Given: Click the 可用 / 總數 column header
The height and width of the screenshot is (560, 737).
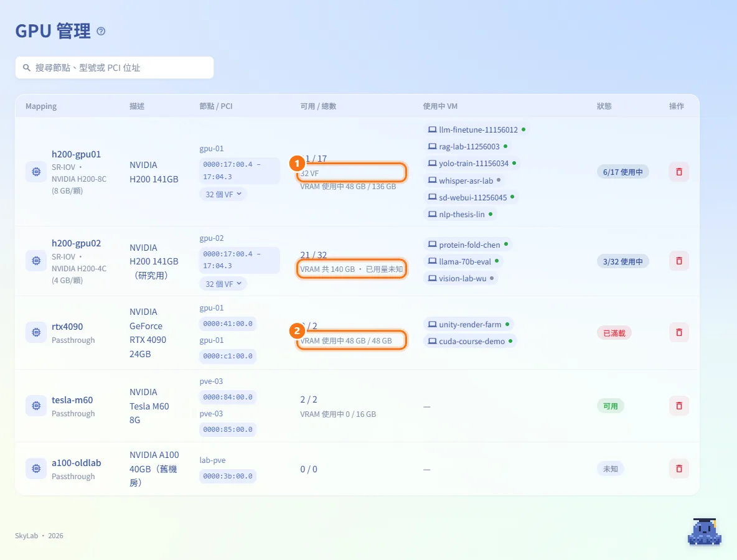Looking at the screenshot, I should click(x=318, y=106).
